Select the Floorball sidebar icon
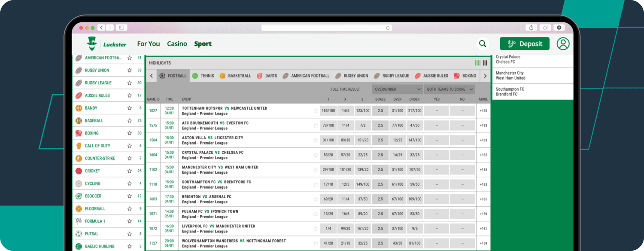Image resolution: width=644 pixels, height=251 pixels. click(79, 209)
